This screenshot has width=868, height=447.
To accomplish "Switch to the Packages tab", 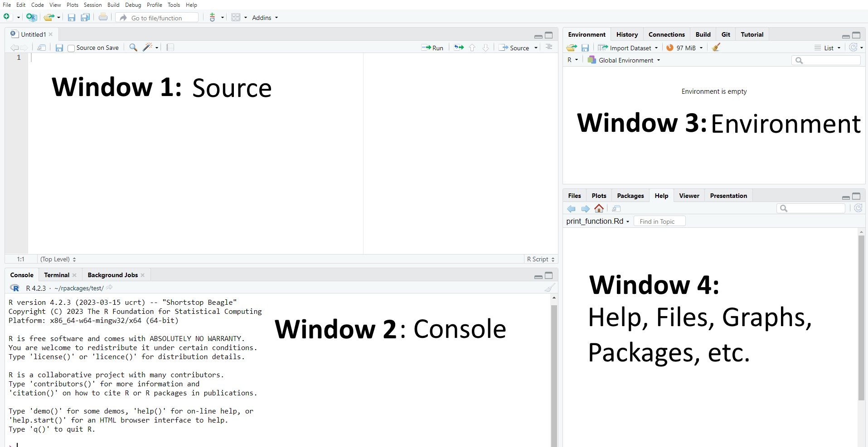I will [x=630, y=196].
